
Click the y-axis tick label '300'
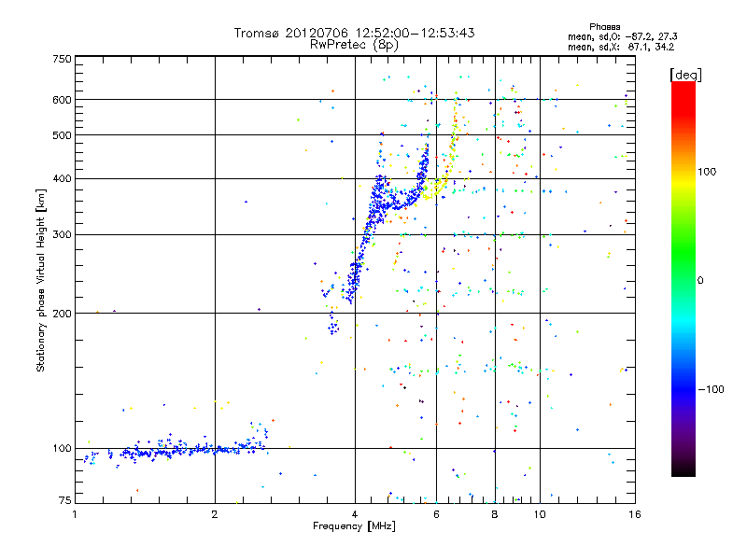tap(62, 234)
